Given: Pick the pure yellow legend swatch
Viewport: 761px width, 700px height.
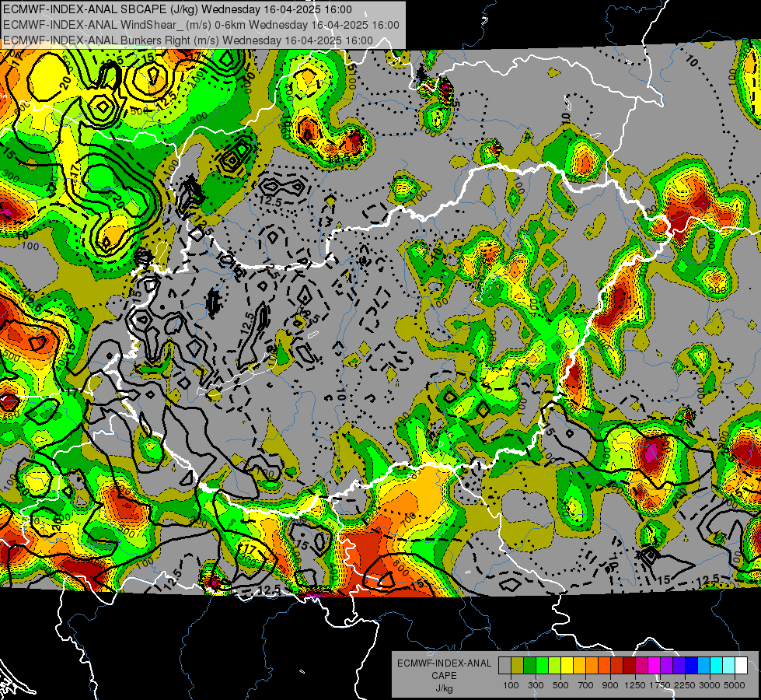Looking at the screenshot, I should 567,666.
